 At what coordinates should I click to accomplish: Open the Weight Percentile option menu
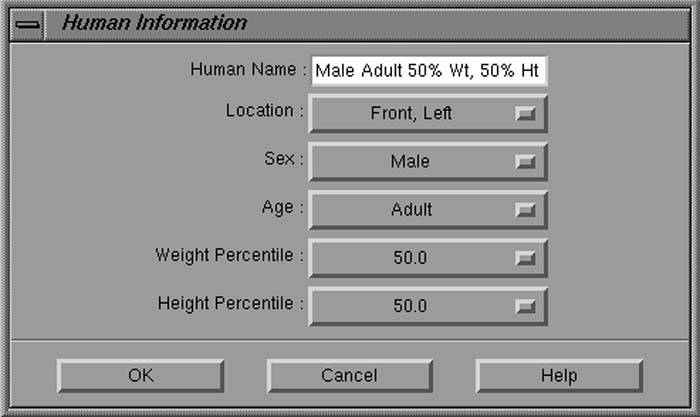pyautogui.click(x=428, y=258)
